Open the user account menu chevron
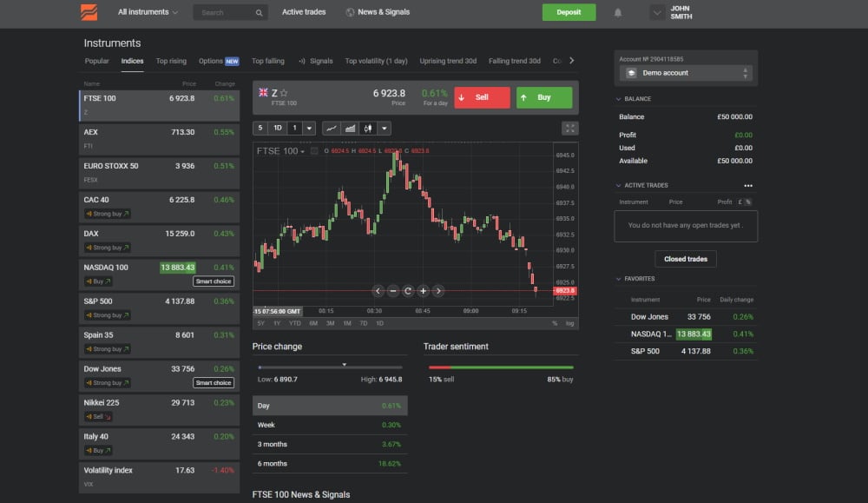 tap(657, 12)
